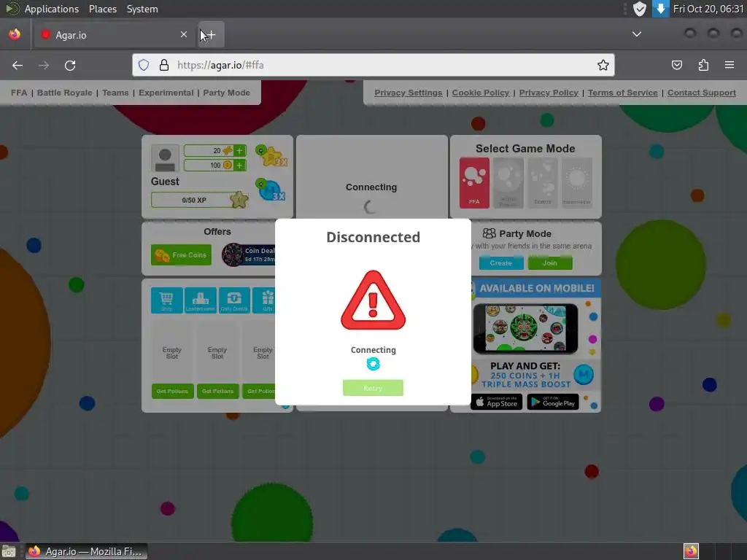
Task: Select the FFA game mode card
Action: pos(474,183)
